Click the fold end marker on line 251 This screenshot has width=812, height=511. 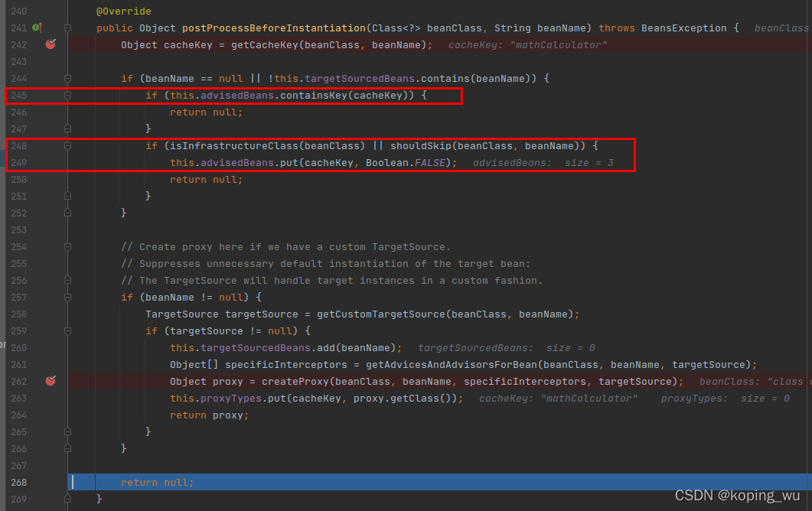pyautogui.click(x=67, y=196)
